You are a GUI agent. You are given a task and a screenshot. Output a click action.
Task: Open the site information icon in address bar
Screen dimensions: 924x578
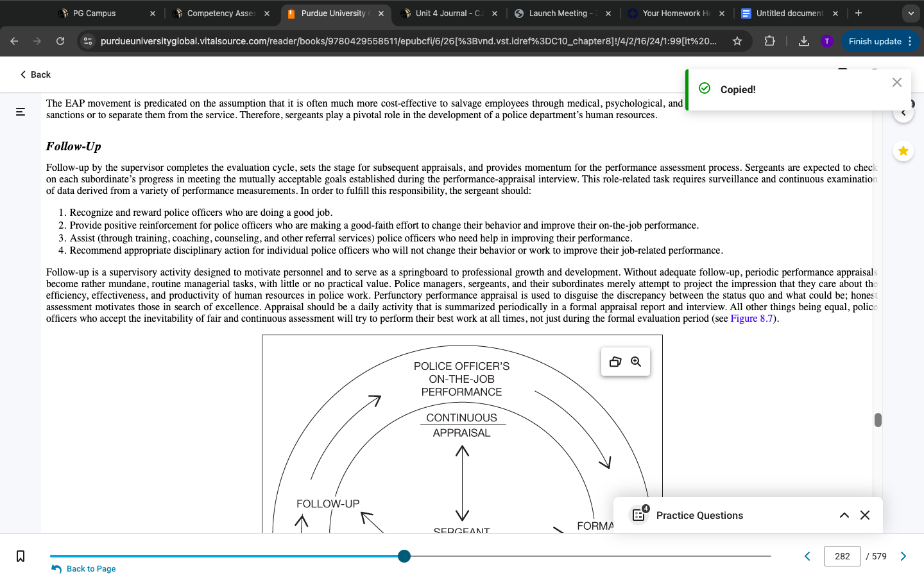point(88,41)
